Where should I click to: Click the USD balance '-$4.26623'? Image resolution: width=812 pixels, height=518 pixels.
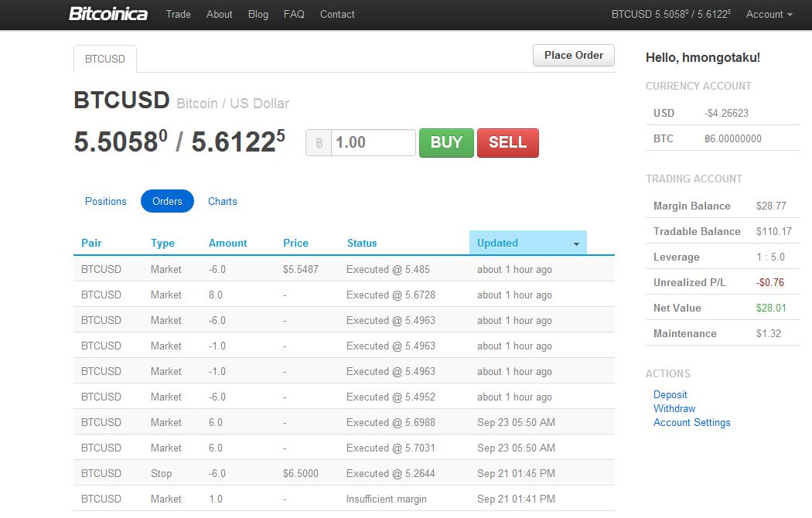(727, 114)
